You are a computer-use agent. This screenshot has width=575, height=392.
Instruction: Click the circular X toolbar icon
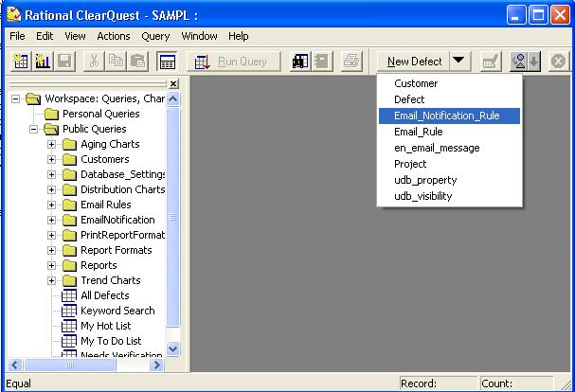pyautogui.click(x=559, y=62)
